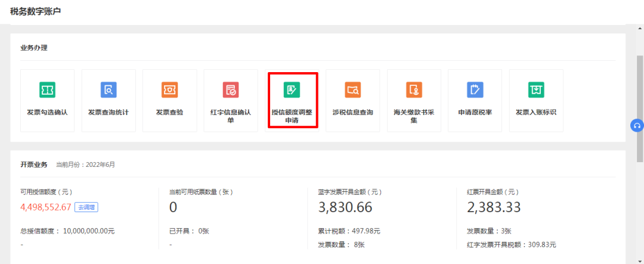Click the 授信额度调整申请 label
Screen dimensions: 644x264
point(292,116)
